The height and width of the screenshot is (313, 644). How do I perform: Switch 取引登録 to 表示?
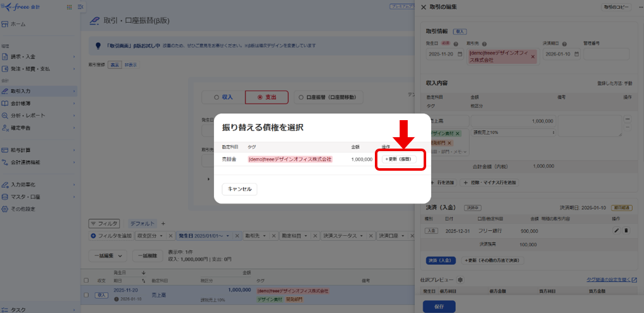pyautogui.click(x=115, y=65)
